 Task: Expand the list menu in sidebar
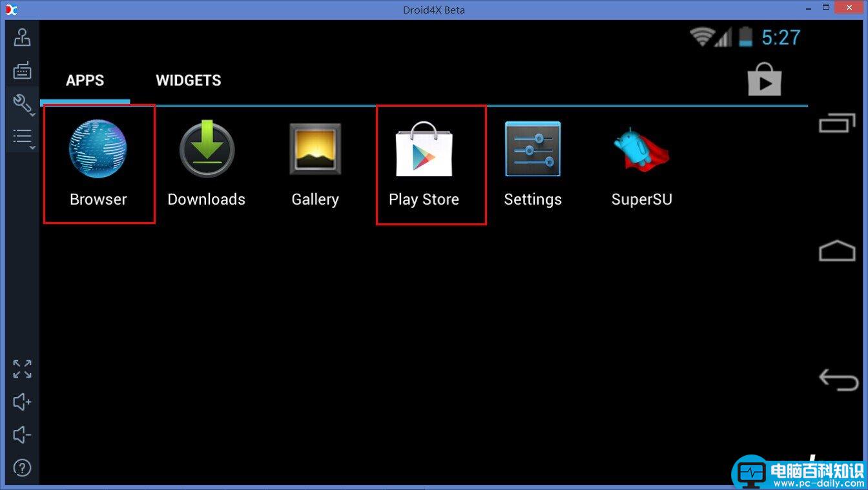pos(23,137)
